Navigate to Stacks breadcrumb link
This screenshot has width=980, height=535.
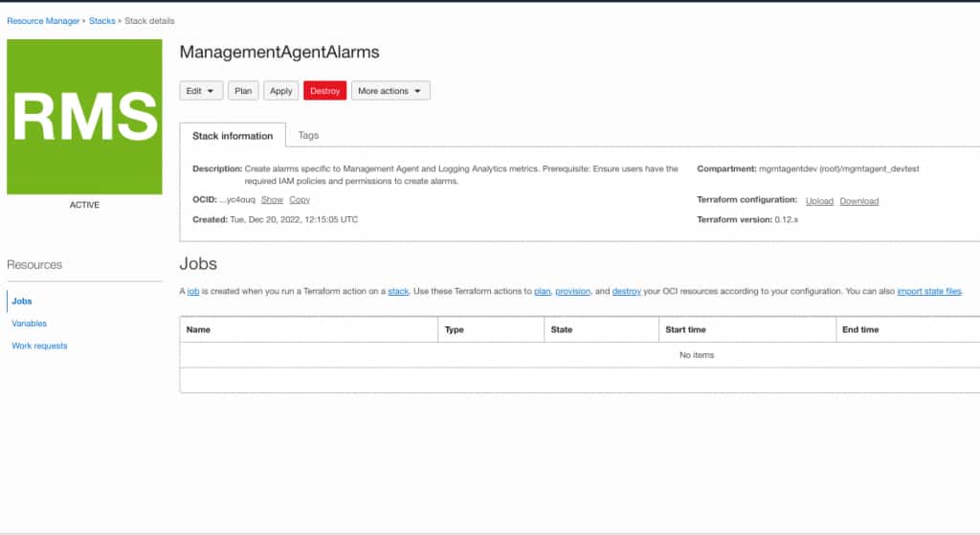101,21
